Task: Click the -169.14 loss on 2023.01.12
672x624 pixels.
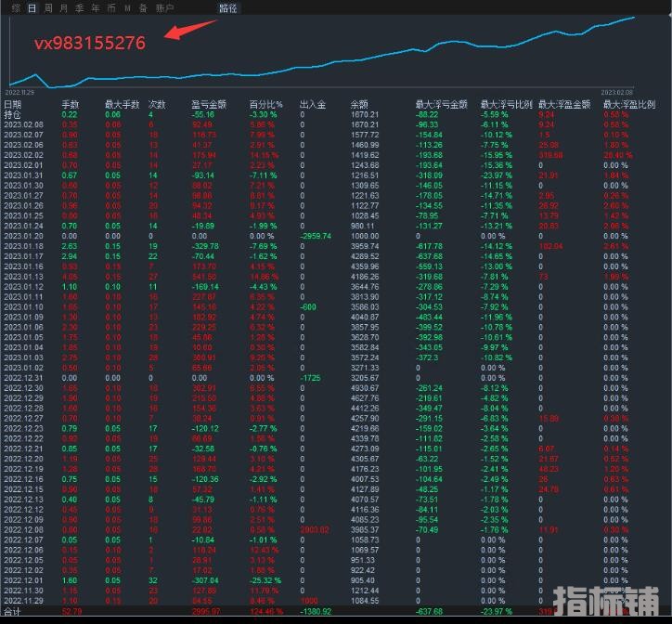Action: (205, 287)
